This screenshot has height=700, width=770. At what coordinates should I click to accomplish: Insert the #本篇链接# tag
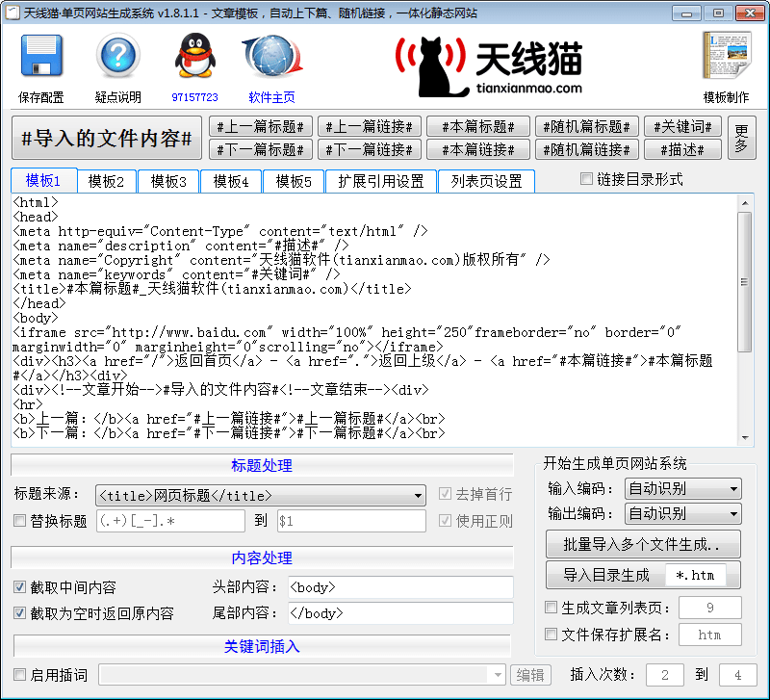(x=478, y=149)
